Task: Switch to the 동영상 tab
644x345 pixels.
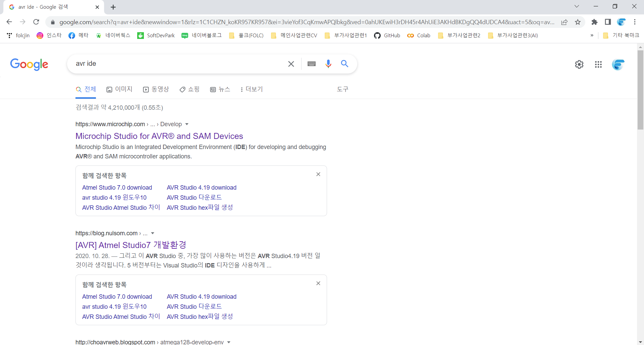Action: pos(156,89)
